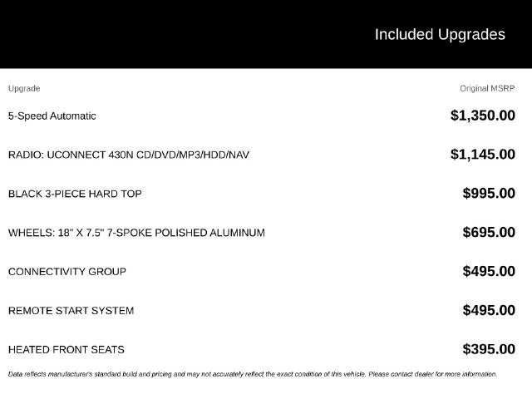
Task: Click the black header banner
Action: 266,34
